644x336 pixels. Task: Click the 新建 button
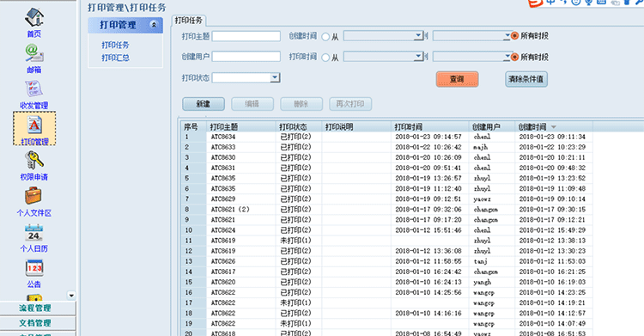(204, 104)
